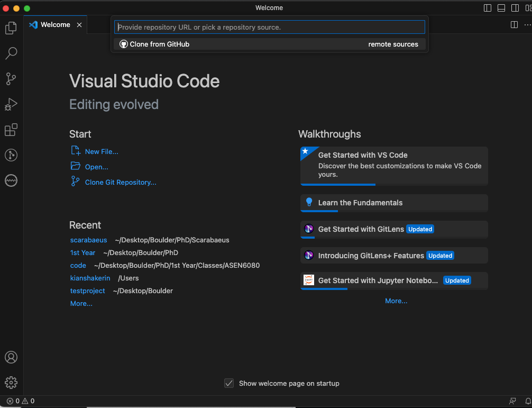Click the path ~/Desktop/Boulder/PhD/1st Year/Classes/ASEN6080
The width and height of the screenshot is (532, 408).
[177, 266]
